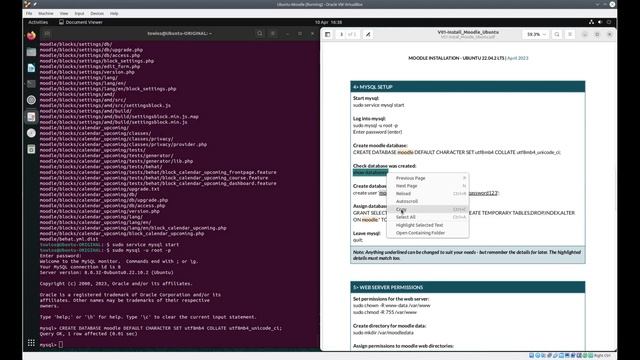The height and width of the screenshot is (360, 640).
Task: Click Activities in the top bar
Action: [38, 22]
